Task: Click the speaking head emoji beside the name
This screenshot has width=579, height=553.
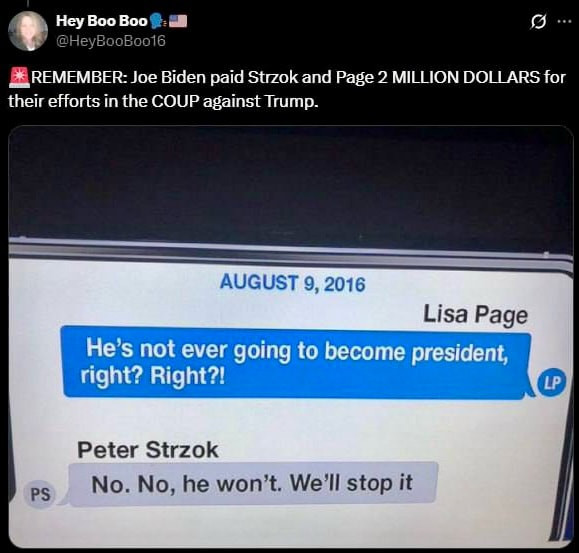Action: [157, 21]
